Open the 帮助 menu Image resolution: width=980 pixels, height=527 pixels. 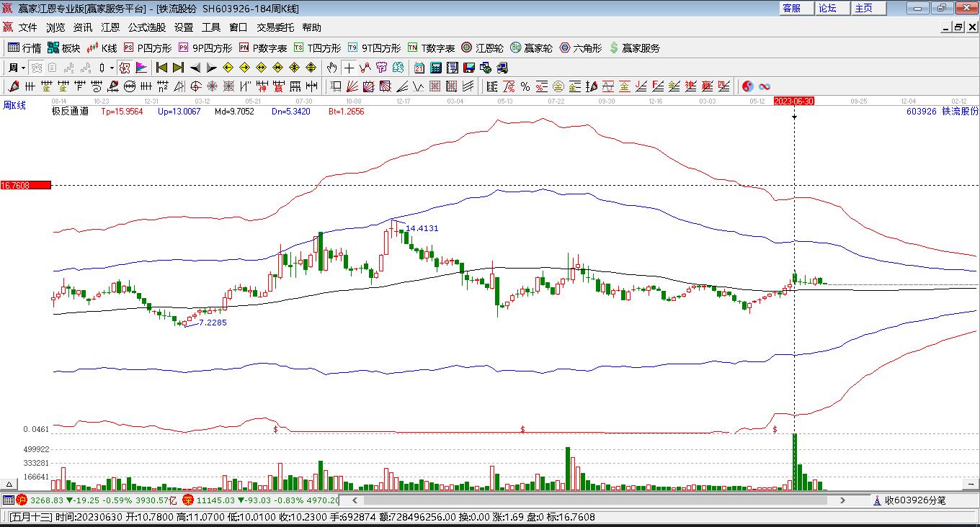pyautogui.click(x=312, y=27)
